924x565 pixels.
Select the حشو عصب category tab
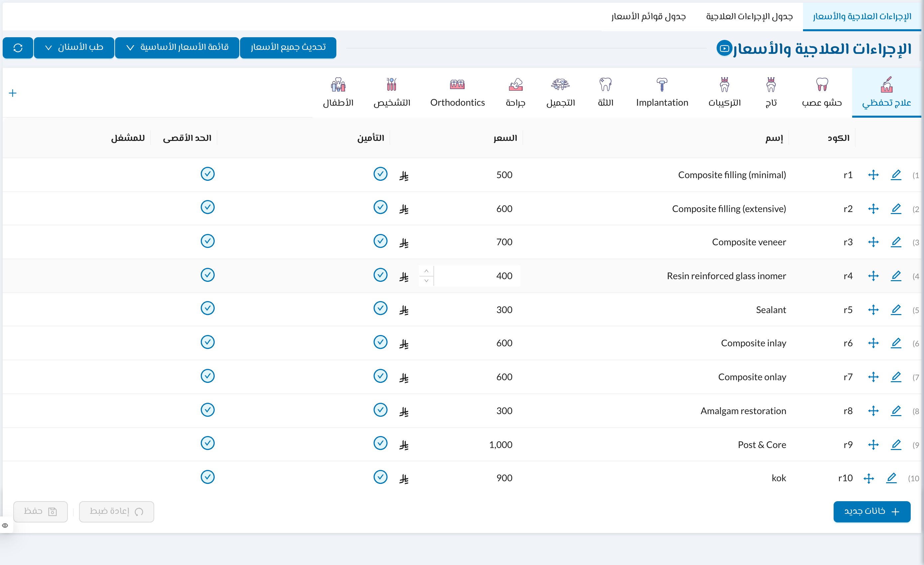(822, 92)
